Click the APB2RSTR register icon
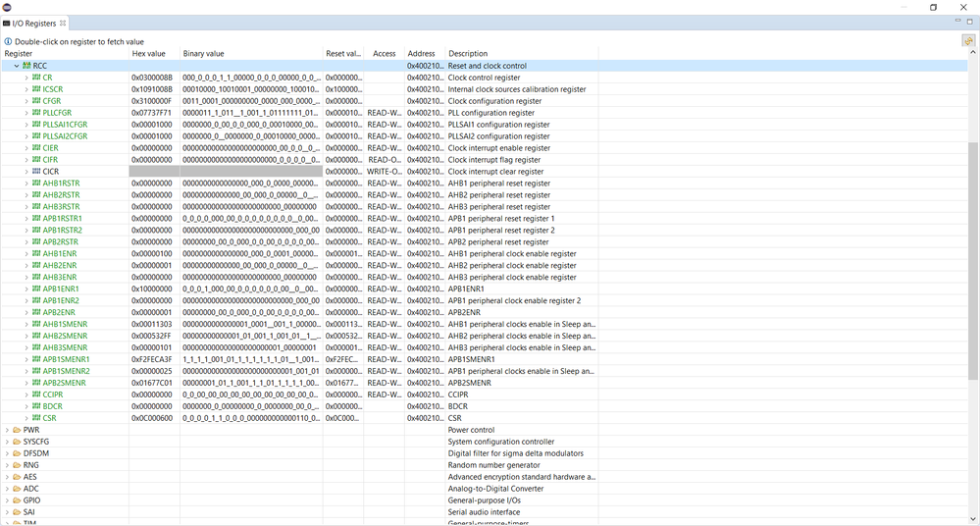Screen dimensions: 980x526 [36, 242]
